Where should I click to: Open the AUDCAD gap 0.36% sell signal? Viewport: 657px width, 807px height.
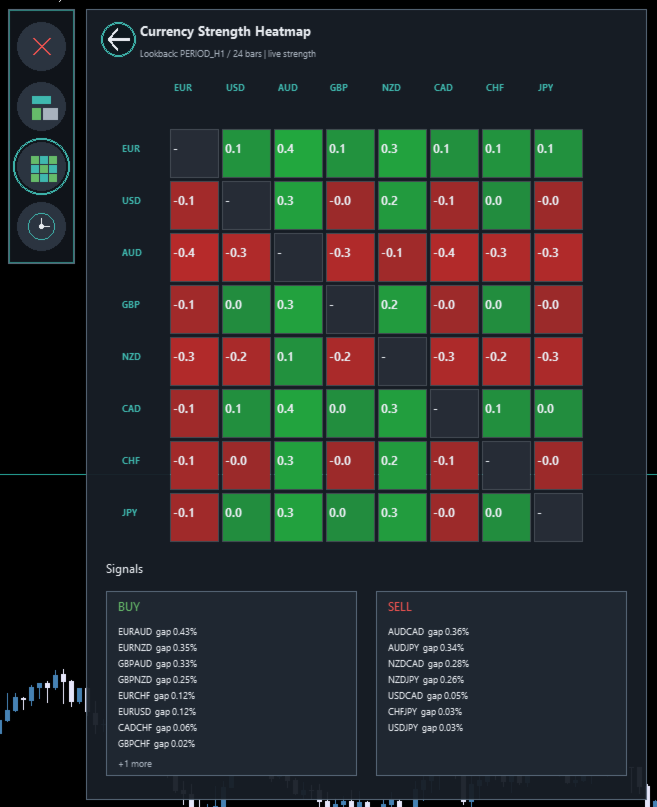429,631
